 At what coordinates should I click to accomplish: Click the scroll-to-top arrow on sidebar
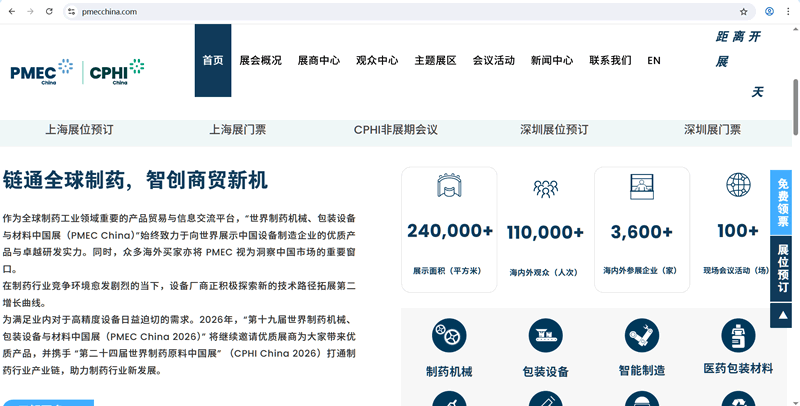click(x=781, y=315)
